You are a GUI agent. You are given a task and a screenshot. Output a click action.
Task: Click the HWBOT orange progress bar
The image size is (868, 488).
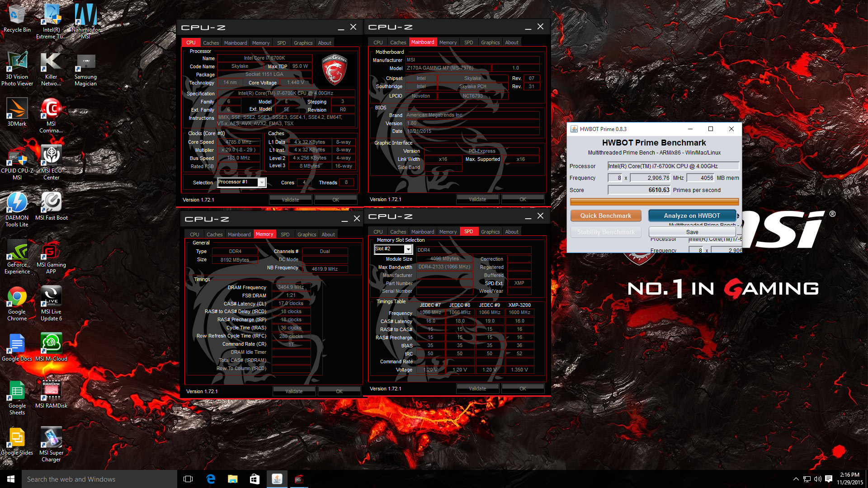coord(654,202)
